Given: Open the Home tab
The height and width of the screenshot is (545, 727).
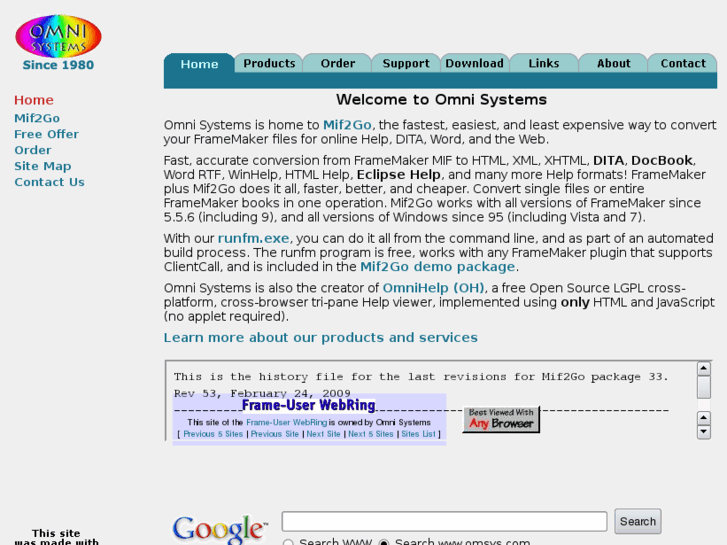Looking at the screenshot, I should tap(199, 64).
